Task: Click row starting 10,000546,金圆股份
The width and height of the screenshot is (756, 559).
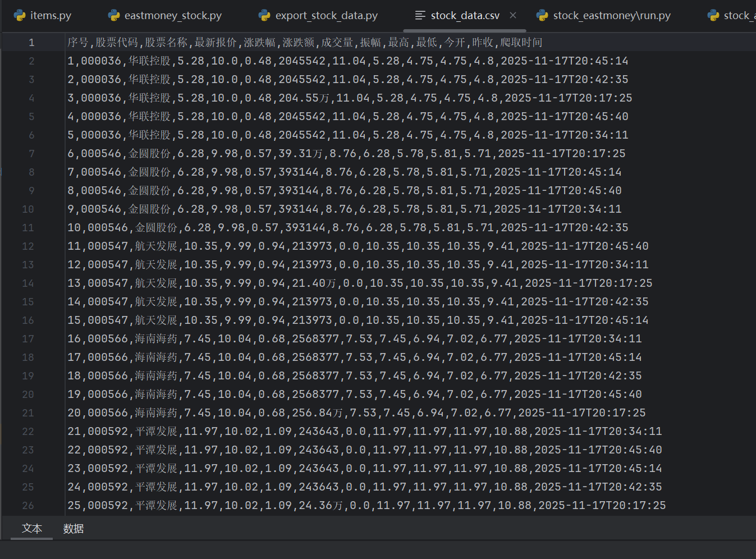Action: click(x=347, y=228)
